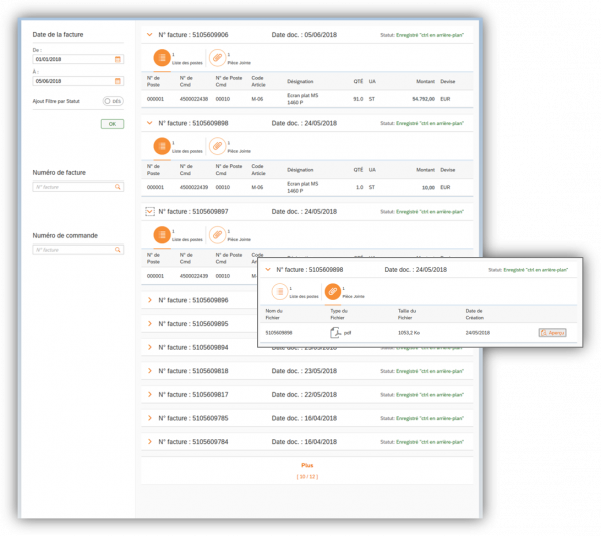Click search icon in Numéro de facture field

tap(118, 187)
